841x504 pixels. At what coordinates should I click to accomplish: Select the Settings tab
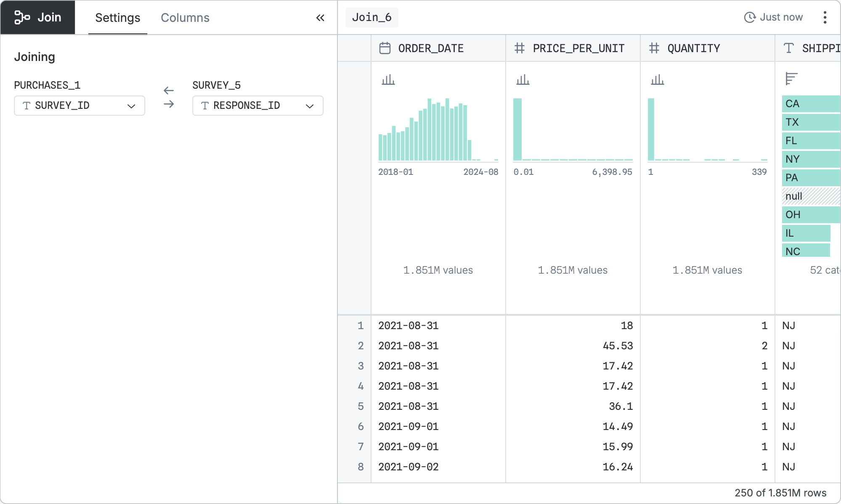click(117, 18)
